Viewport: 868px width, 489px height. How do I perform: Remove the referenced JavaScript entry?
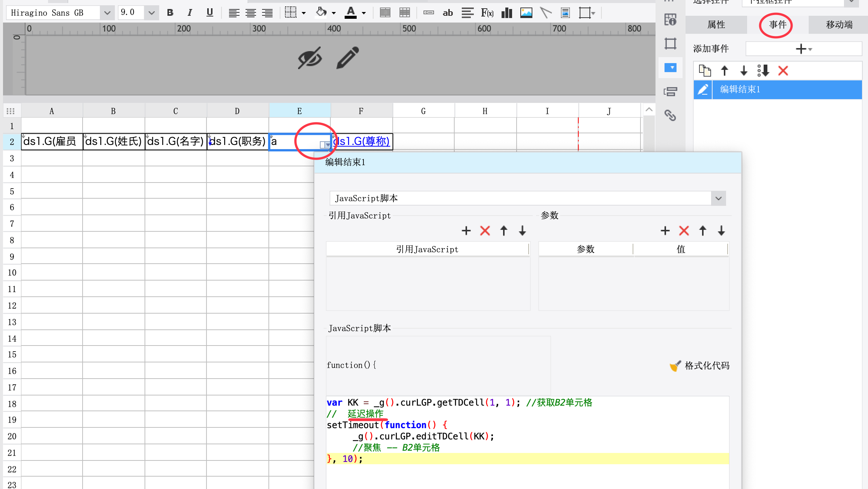coord(485,231)
